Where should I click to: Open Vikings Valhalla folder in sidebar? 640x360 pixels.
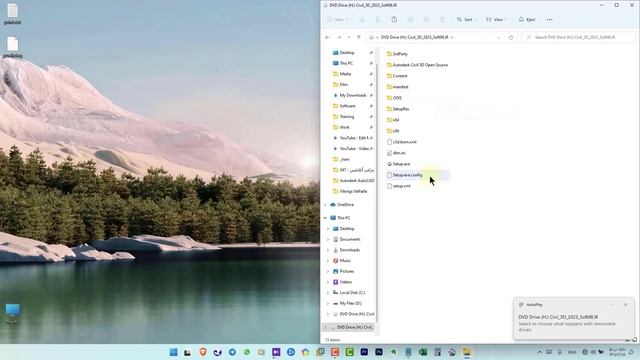353,191
